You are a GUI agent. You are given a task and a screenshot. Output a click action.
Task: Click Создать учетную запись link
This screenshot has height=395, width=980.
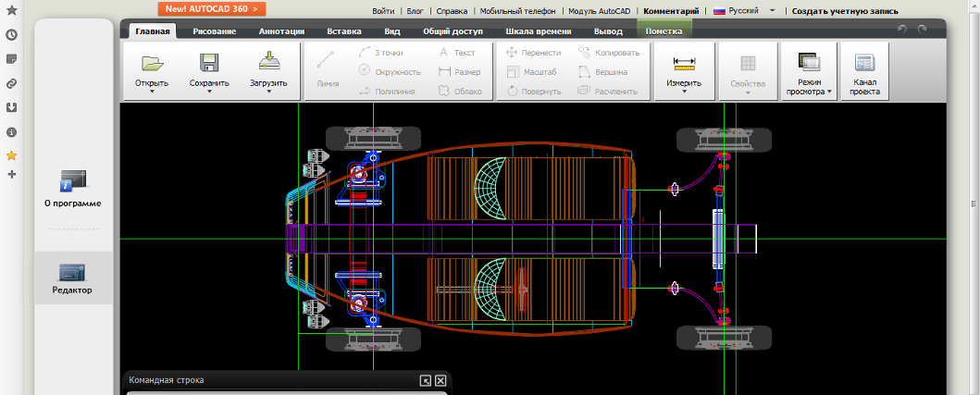point(845,10)
